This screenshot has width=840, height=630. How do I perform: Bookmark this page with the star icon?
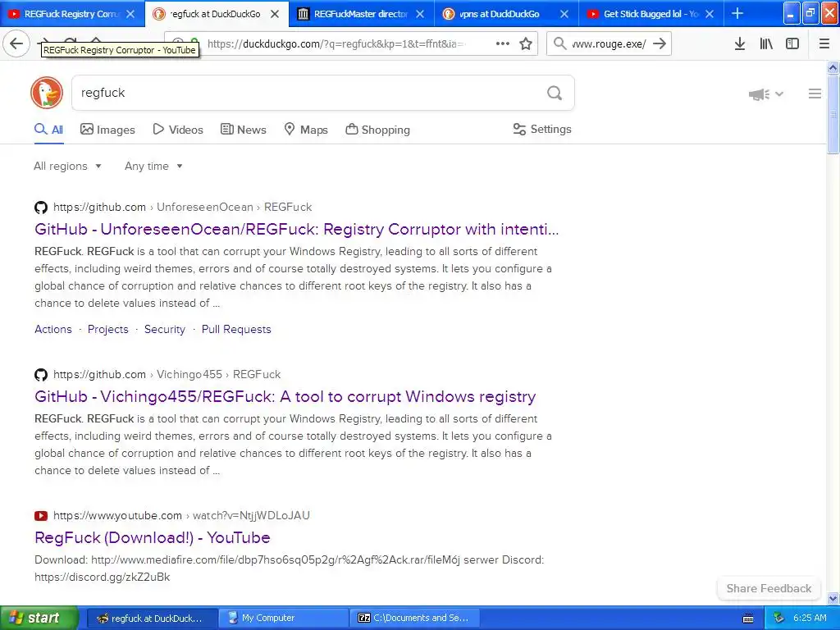coord(526,44)
